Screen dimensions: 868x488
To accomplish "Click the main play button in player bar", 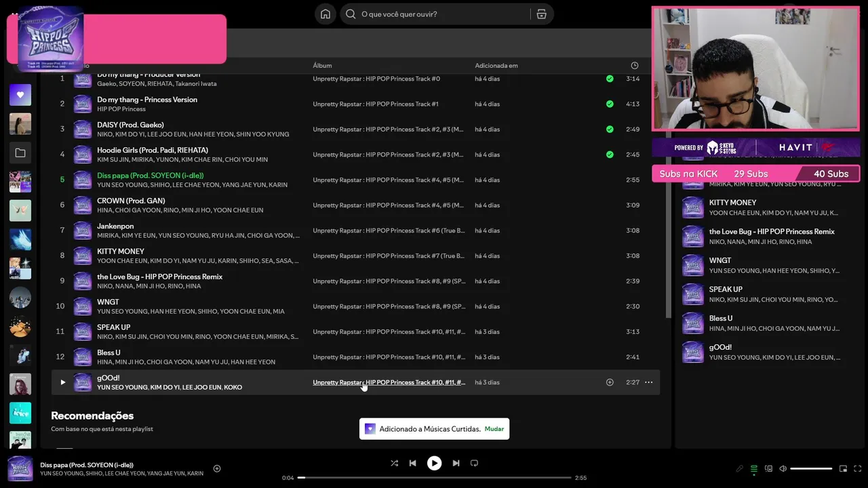I will tap(434, 463).
